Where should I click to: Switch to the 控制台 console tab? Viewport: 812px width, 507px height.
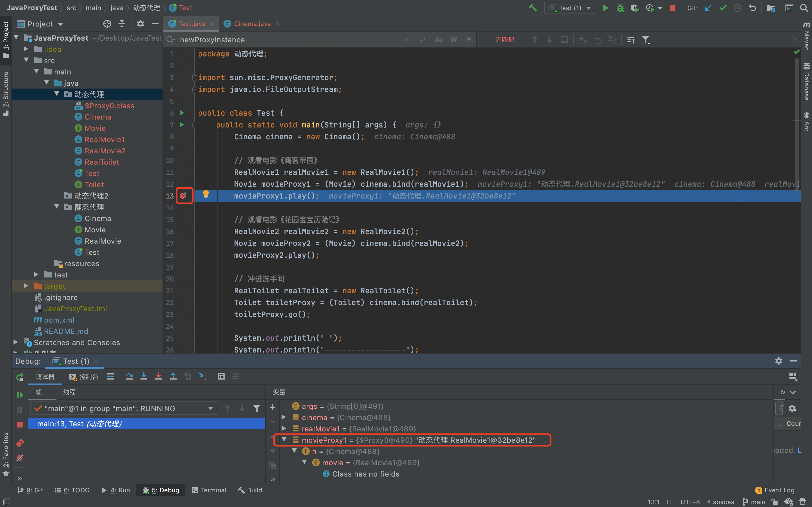pyautogui.click(x=84, y=376)
